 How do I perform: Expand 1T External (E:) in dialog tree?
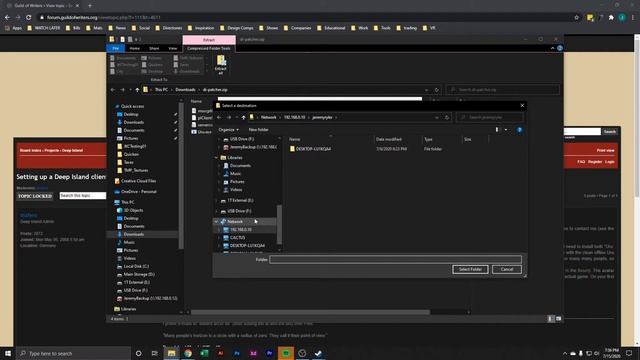(x=216, y=200)
